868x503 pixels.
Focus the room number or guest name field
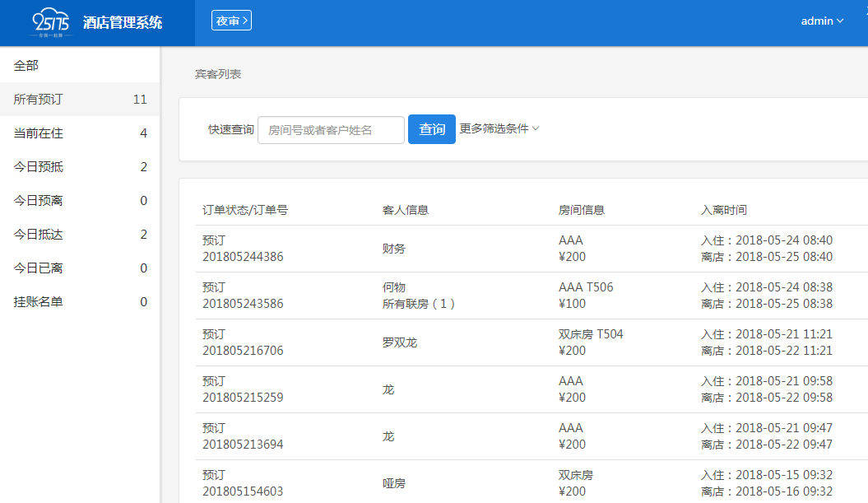click(x=331, y=130)
